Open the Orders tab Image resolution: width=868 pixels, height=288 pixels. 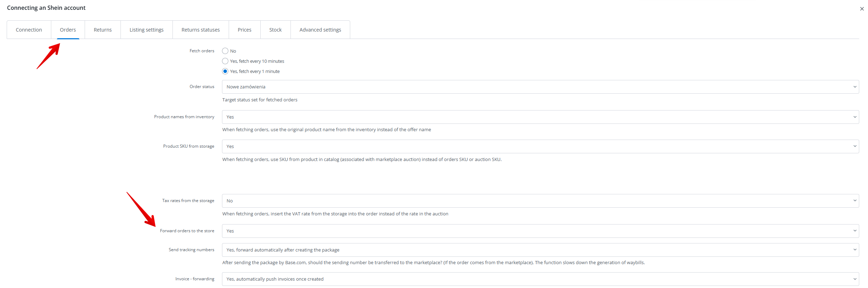(x=68, y=30)
